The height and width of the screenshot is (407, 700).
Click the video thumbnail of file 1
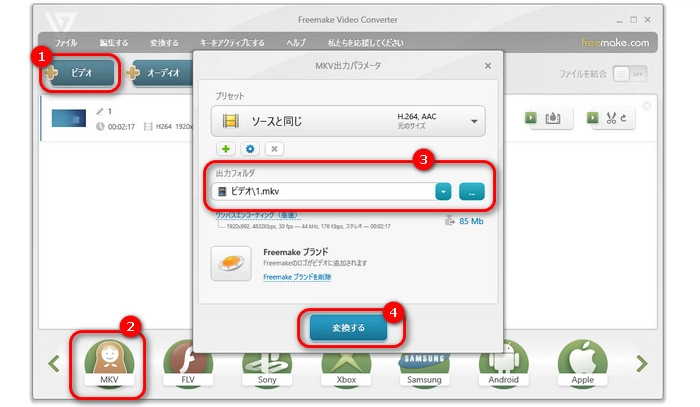(x=69, y=118)
